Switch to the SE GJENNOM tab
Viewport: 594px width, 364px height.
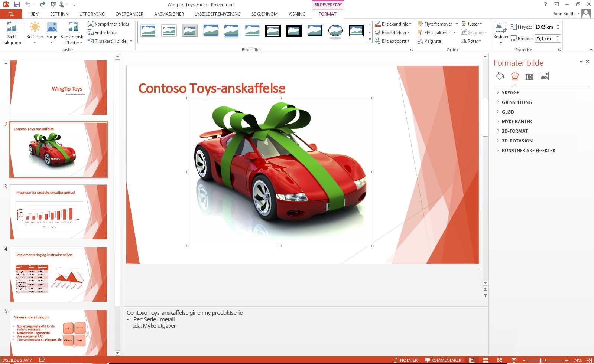(264, 14)
